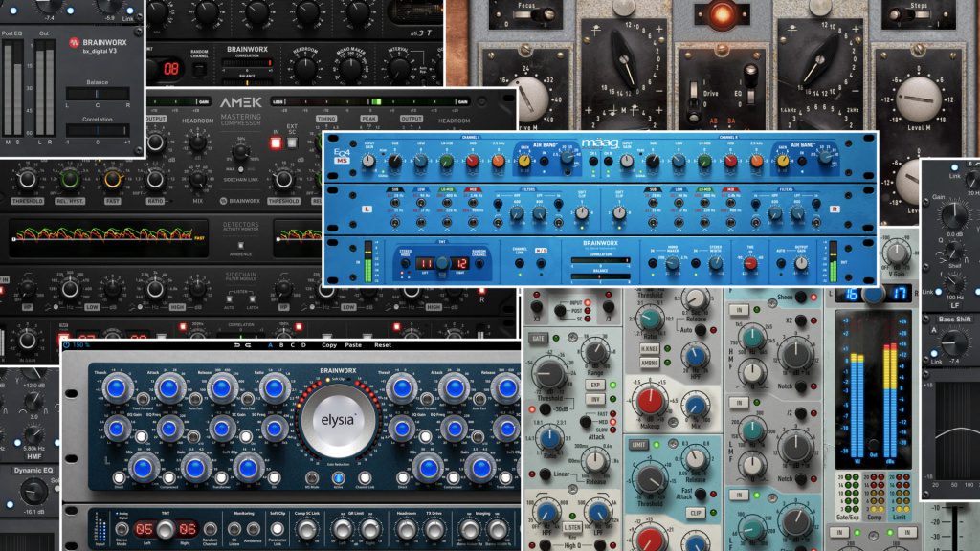Toggle the HMF band IN button
The height and width of the screenshot is (551, 980).
click(739, 310)
